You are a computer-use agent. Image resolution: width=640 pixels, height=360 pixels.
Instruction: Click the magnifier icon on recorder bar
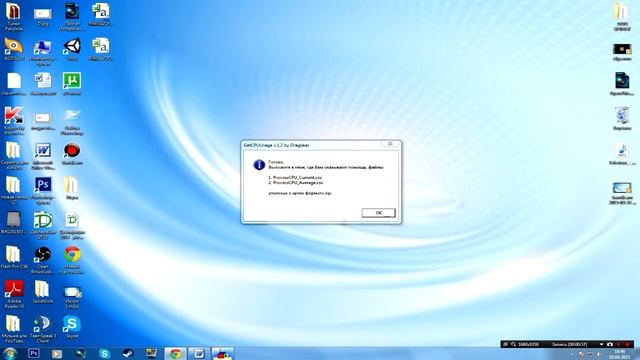pyautogui.click(x=513, y=344)
